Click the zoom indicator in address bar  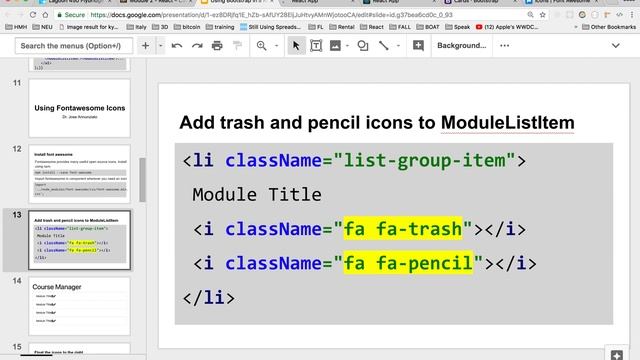coord(530,15)
